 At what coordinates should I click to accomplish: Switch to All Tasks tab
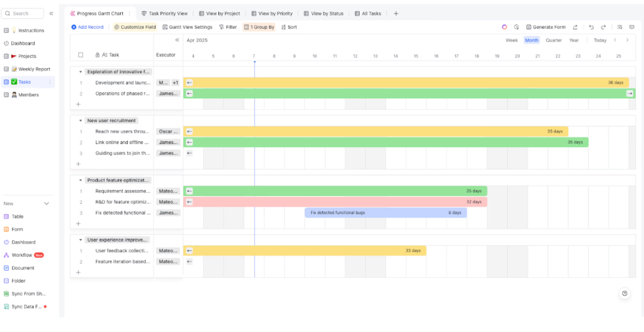point(368,13)
